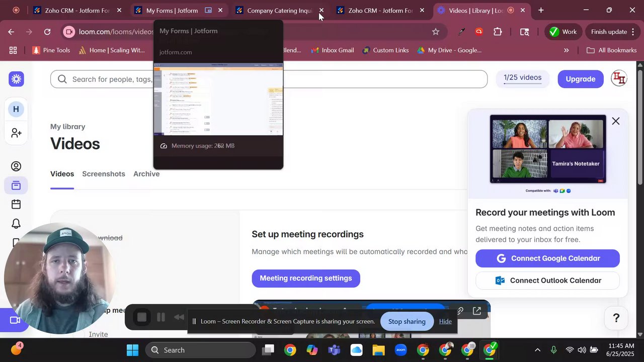Open File Explorer from the taskbar
The height and width of the screenshot is (362, 644).
pyautogui.click(x=378, y=350)
